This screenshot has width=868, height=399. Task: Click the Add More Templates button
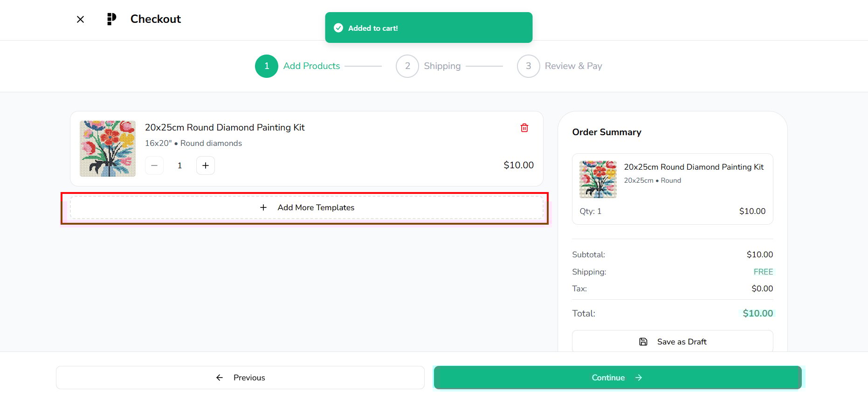tap(307, 207)
